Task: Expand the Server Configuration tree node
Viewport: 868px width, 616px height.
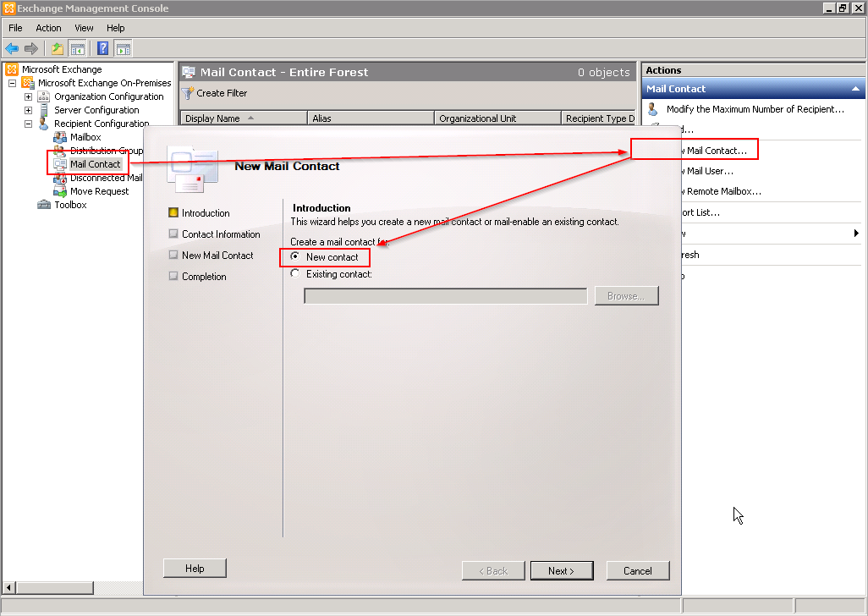Action: point(28,110)
